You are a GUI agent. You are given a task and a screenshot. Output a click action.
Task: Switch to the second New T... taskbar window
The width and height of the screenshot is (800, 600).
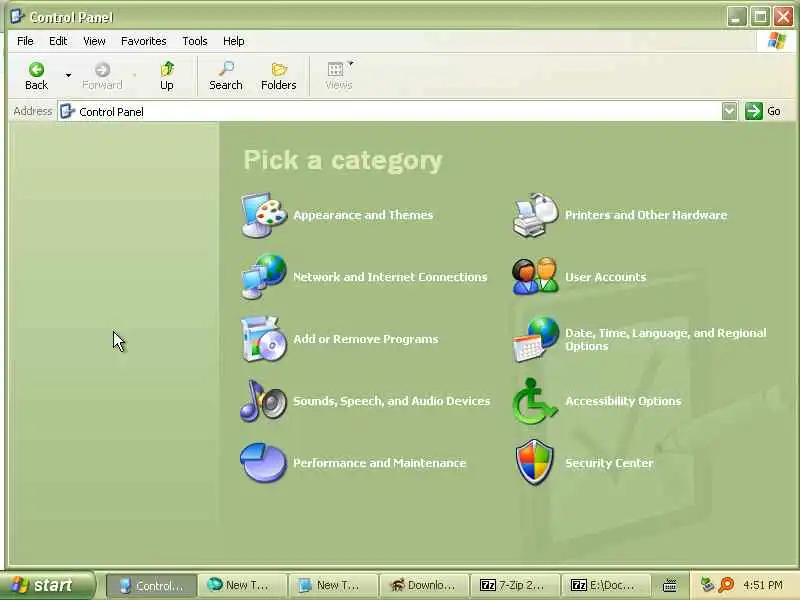(x=333, y=585)
